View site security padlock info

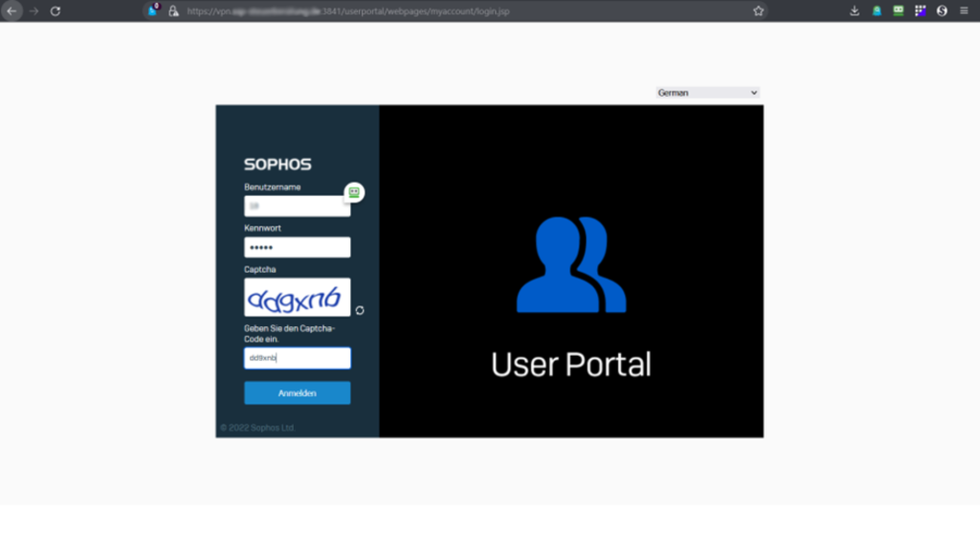173,11
